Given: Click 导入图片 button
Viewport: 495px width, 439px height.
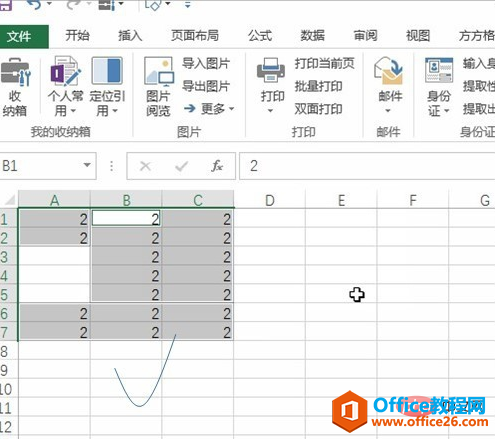Looking at the screenshot, I should click(x=206, y=63).
